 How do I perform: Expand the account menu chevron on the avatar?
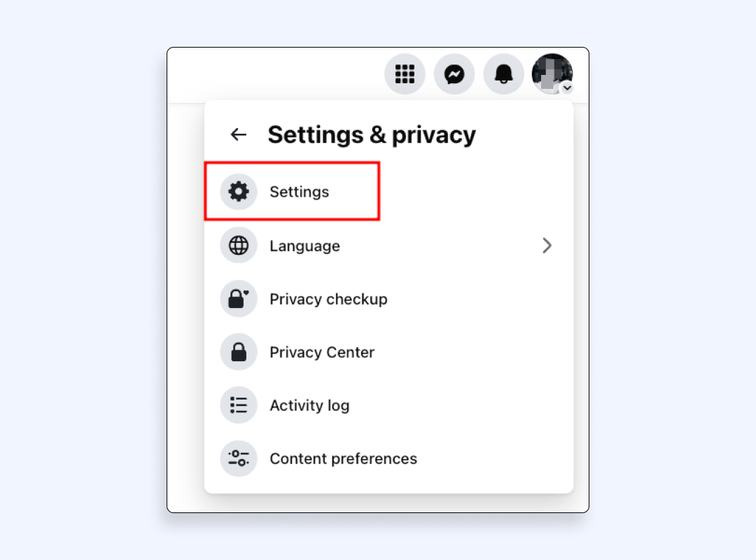567,87
